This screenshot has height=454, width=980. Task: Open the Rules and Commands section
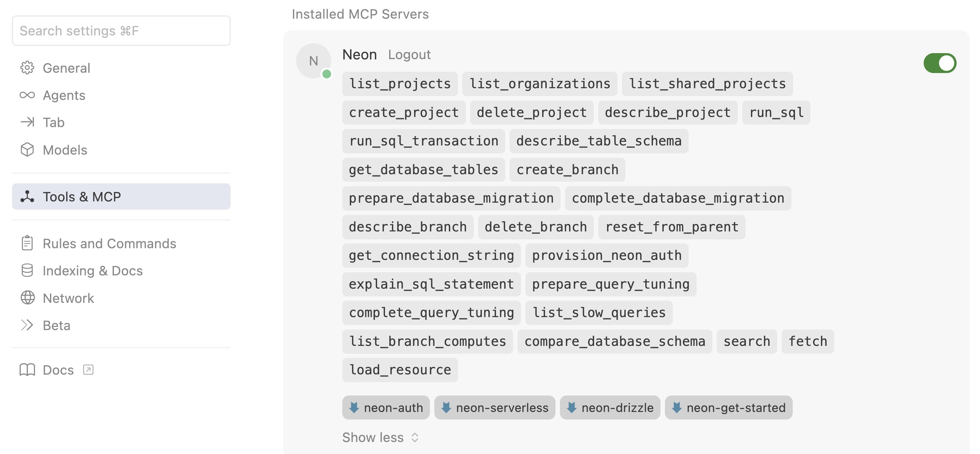coord(109,243)
